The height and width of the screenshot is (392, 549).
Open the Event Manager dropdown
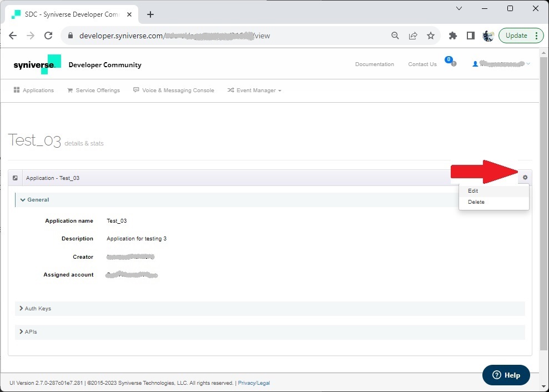(254, 91)
